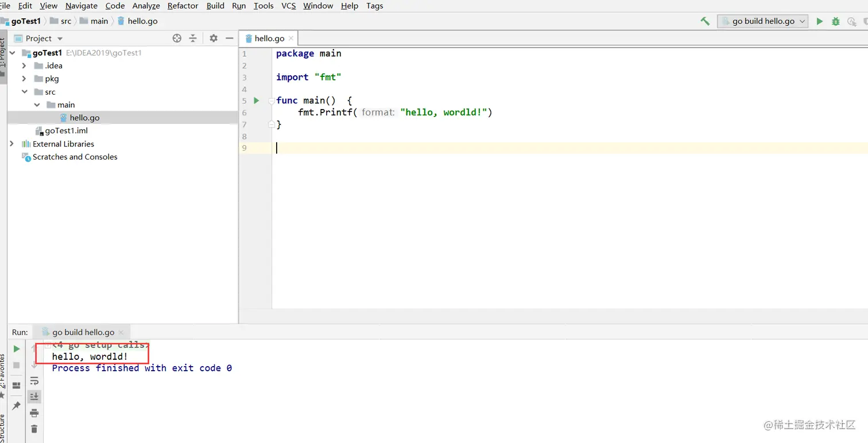Open the VCS menu
868x443 pixels.
pyautogui.click(x=289, y=6)
